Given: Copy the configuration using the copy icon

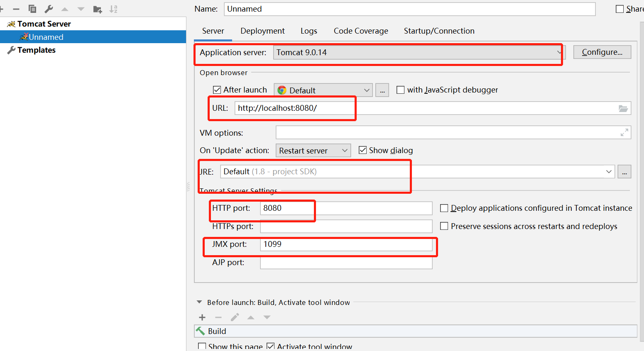Looking at the screenshot, I should click(32, 9).
